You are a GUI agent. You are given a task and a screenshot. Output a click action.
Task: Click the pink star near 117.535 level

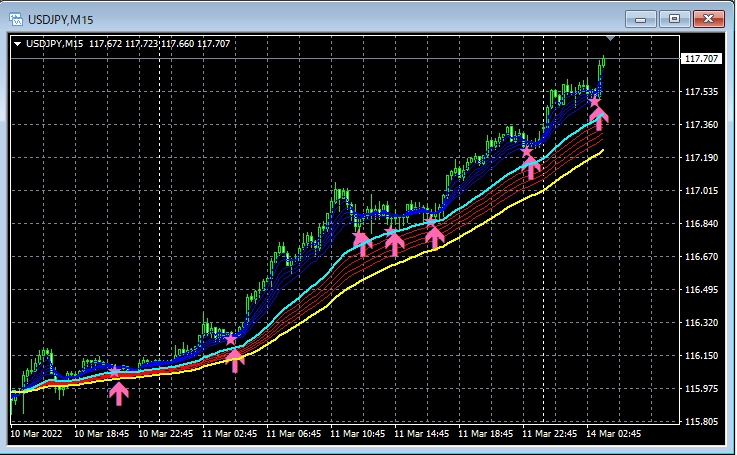click(594, 102)
